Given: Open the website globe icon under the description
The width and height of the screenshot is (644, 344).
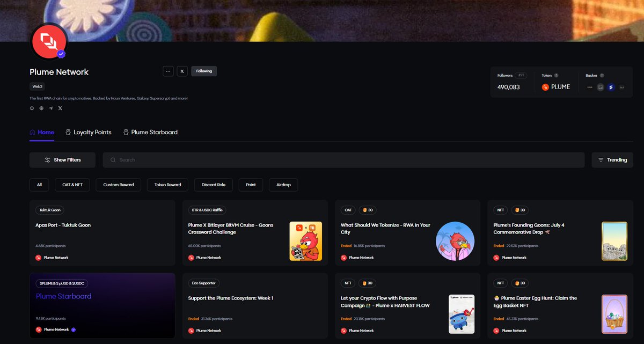Looking at the screenshot, I should tap(41, 108).
